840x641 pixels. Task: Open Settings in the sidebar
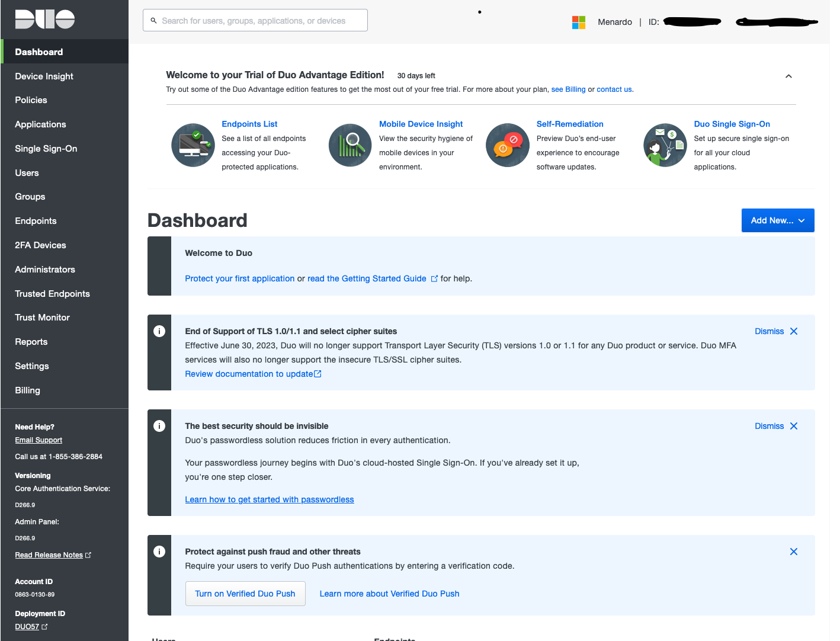(65, 366)
